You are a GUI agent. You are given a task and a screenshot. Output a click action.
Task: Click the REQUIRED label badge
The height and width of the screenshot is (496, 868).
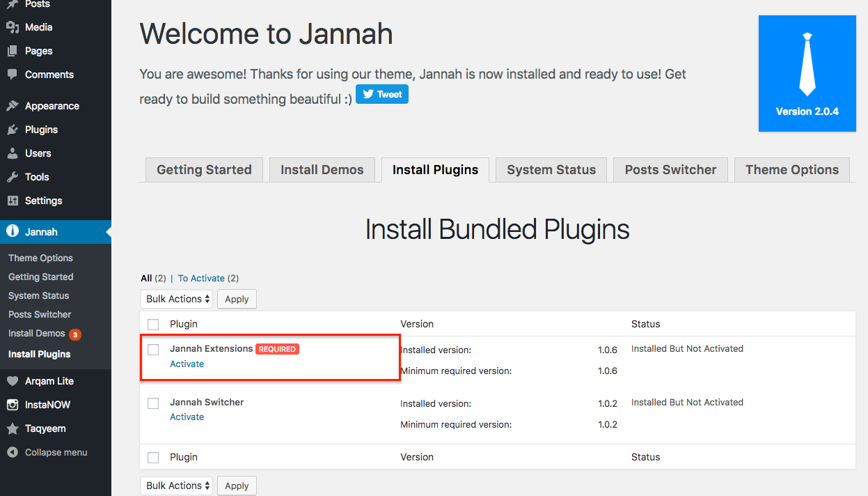277,349
